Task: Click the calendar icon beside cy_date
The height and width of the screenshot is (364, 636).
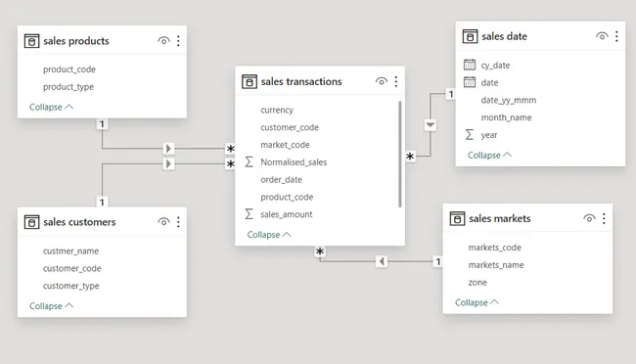Action: [x=470, y=65]
